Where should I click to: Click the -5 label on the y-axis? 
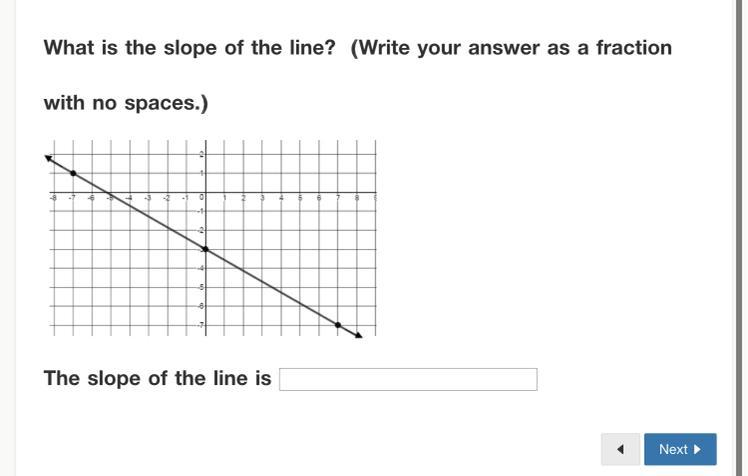coord(200,287)
